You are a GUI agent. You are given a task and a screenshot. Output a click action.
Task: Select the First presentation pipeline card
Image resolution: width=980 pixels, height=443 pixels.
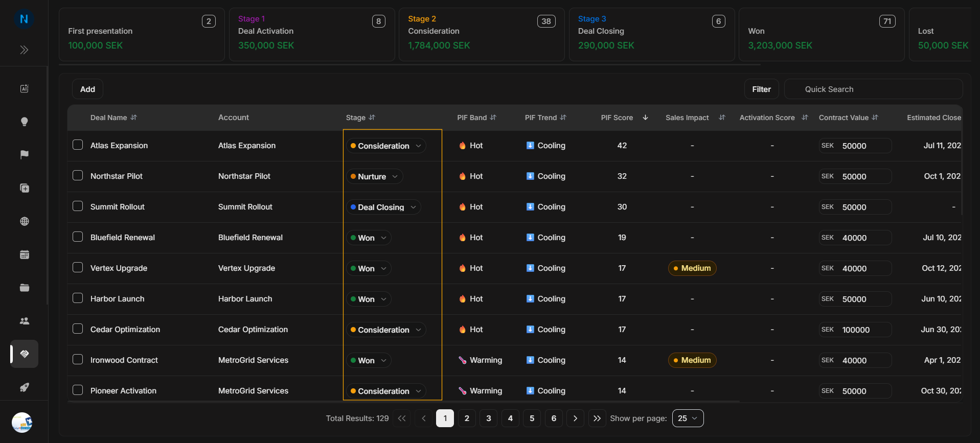click(x=142, y=34)
